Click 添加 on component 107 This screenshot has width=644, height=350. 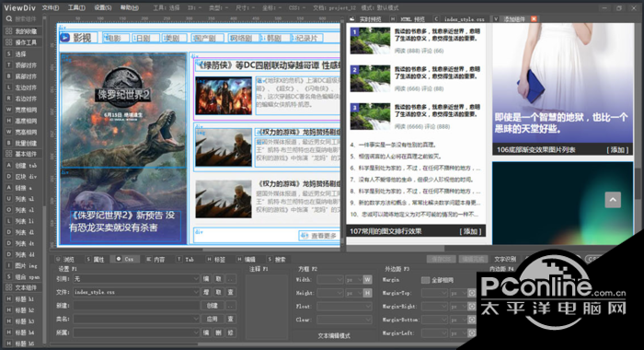[x=470, y=231]
